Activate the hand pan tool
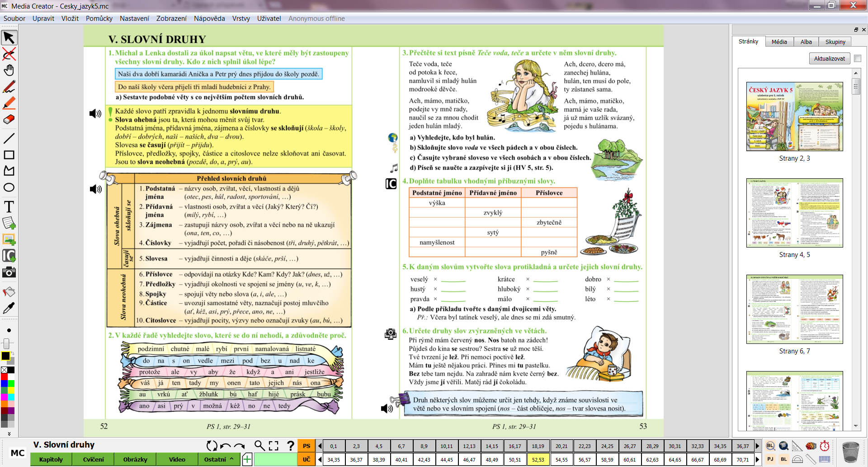 pos(9,70)
